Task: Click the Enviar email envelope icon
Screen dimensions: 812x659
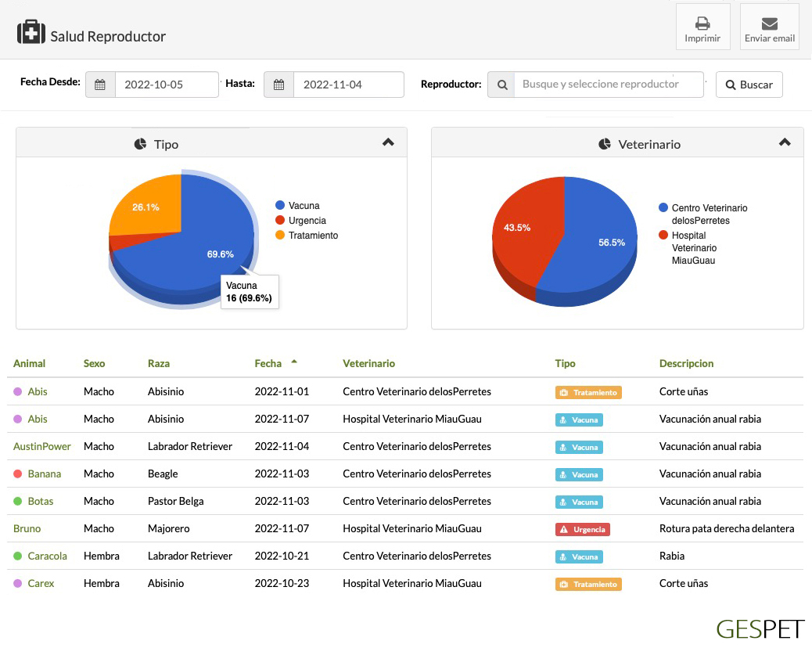Action: 769,23
